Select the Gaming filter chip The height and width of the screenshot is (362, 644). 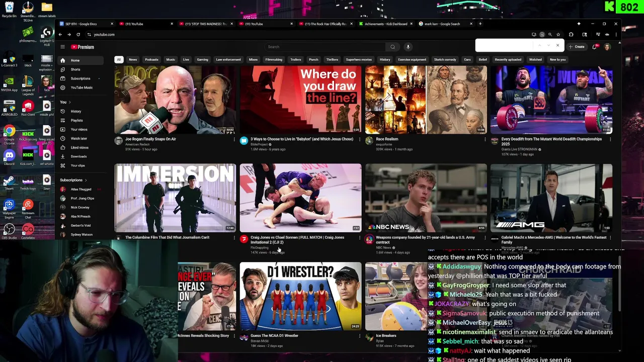202,59
